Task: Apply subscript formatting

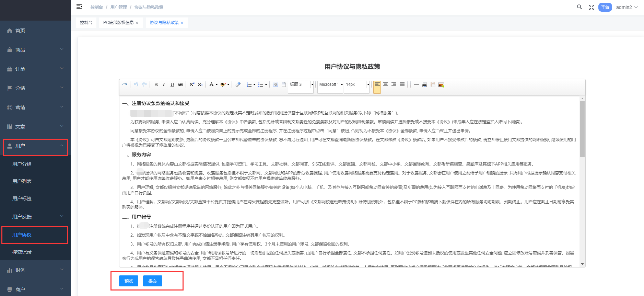Action: click(200, 84)
